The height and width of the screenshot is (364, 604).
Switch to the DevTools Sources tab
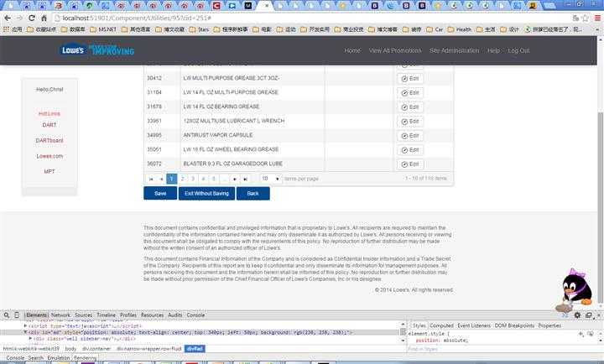click(x=84, y=315)
